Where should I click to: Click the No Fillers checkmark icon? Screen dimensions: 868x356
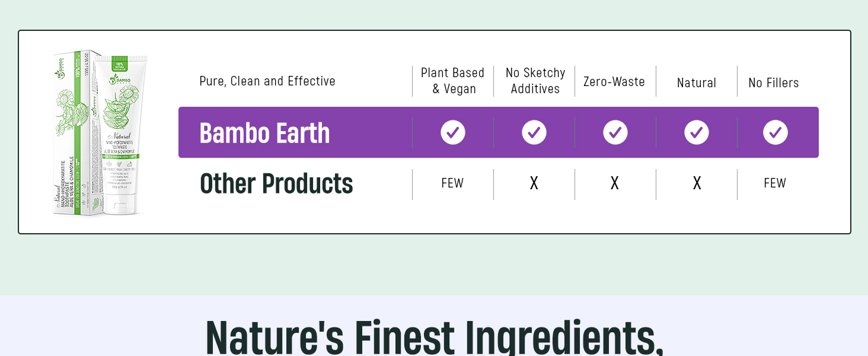pos(776,132)
